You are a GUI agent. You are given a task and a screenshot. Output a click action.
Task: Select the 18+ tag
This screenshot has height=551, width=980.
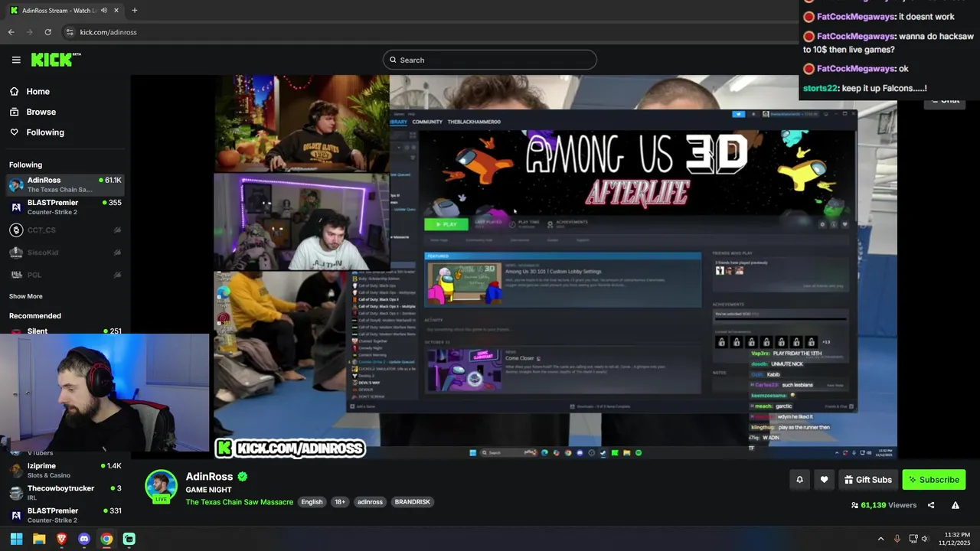(x=340, y=502)
